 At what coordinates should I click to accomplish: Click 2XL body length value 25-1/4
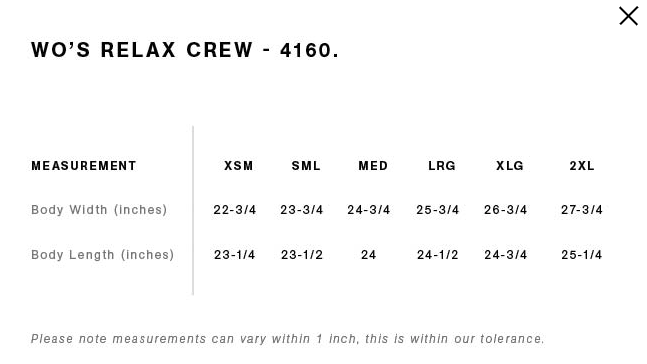click(582, 255)
